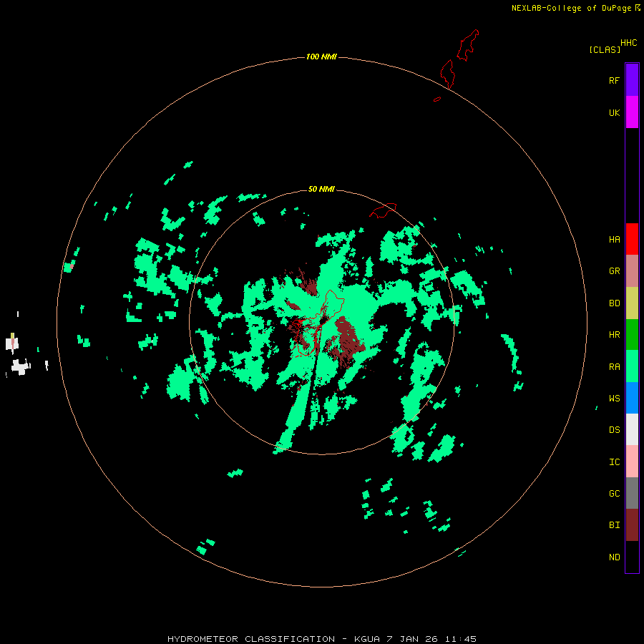This screenshot has width=644, height=644.
Task: Click the GR legend label
Action: click(x=614, y=271)
